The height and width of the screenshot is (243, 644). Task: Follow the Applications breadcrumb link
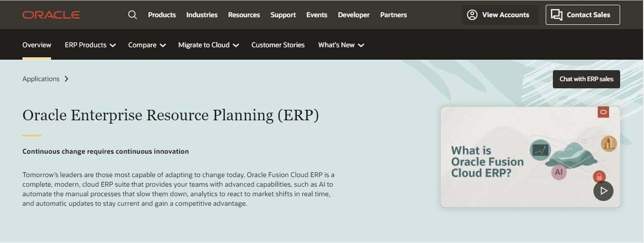(41, 79)
